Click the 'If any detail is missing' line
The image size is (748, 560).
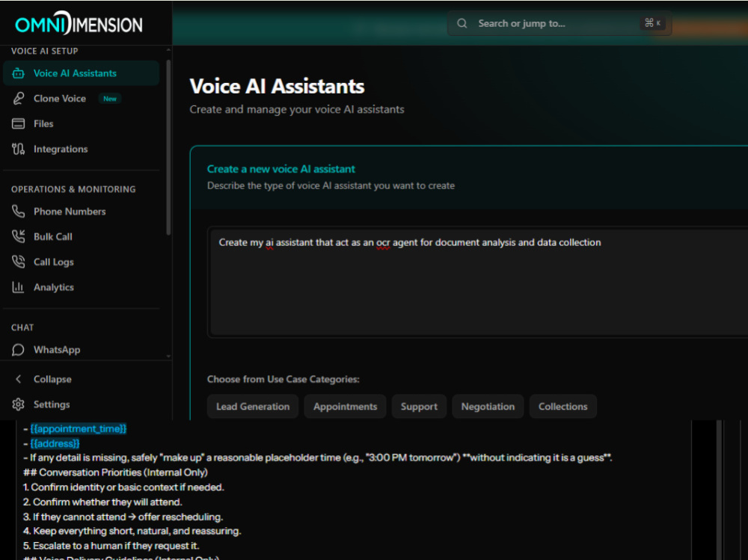(318, 458)
